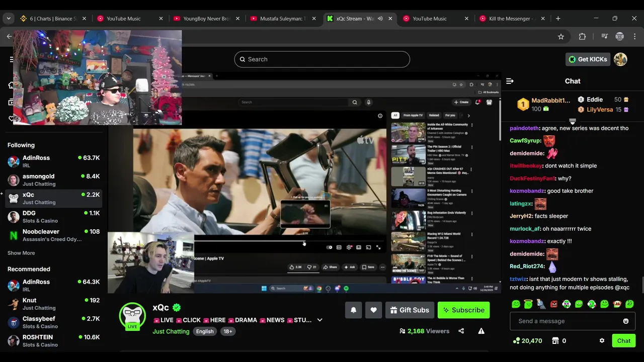Open Eddie leaderboard entry

click(x=603, y=100)
